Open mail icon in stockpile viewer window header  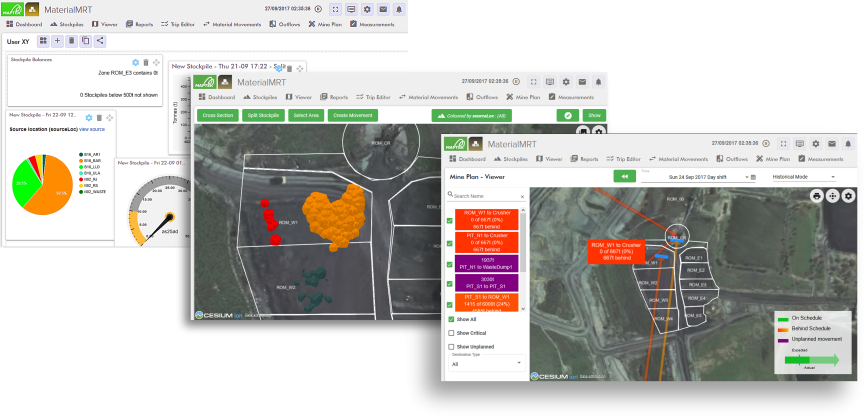coord(582,82)
